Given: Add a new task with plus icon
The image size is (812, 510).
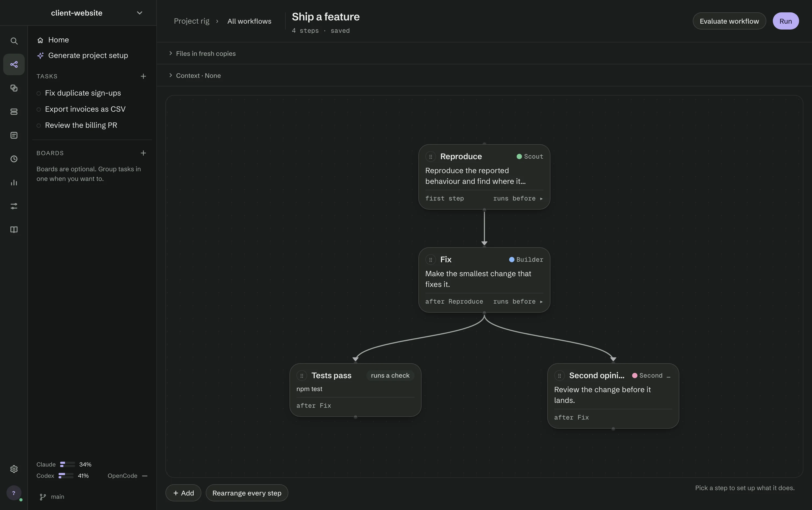Looking at the screenshot, I should coord(143,76).
